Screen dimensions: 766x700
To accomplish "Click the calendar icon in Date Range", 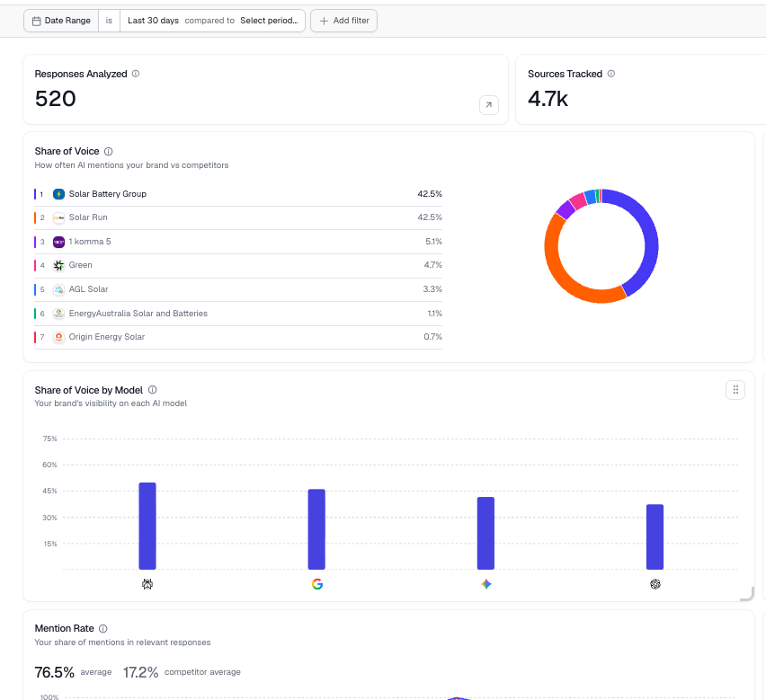I will [36, 21].
